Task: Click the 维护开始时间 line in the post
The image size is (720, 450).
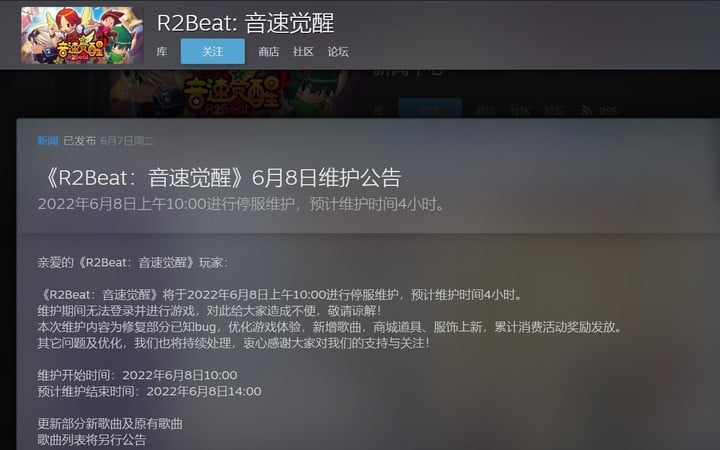Action: (137, 375)
